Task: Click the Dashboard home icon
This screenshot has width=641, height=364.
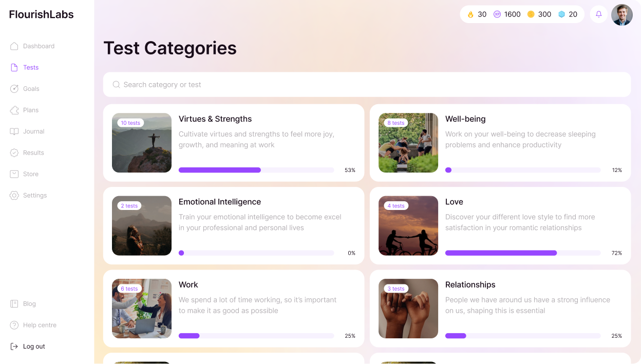Action: click(x=14, y=46)
